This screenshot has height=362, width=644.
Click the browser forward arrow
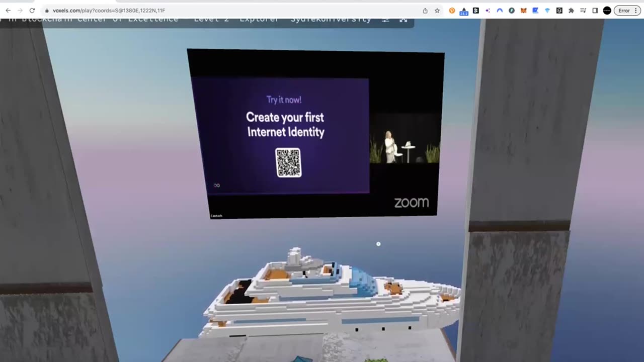(20, 11)
